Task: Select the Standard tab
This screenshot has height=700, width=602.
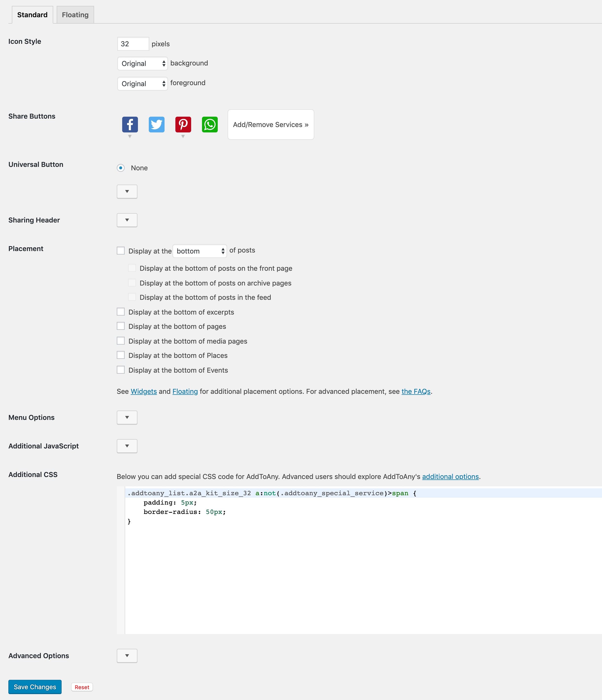Action: coord(33,15)
